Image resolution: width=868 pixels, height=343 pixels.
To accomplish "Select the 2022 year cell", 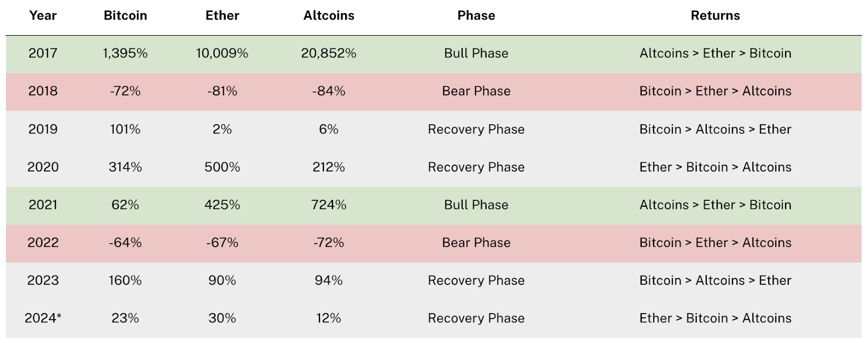I will tap(43, 243).
